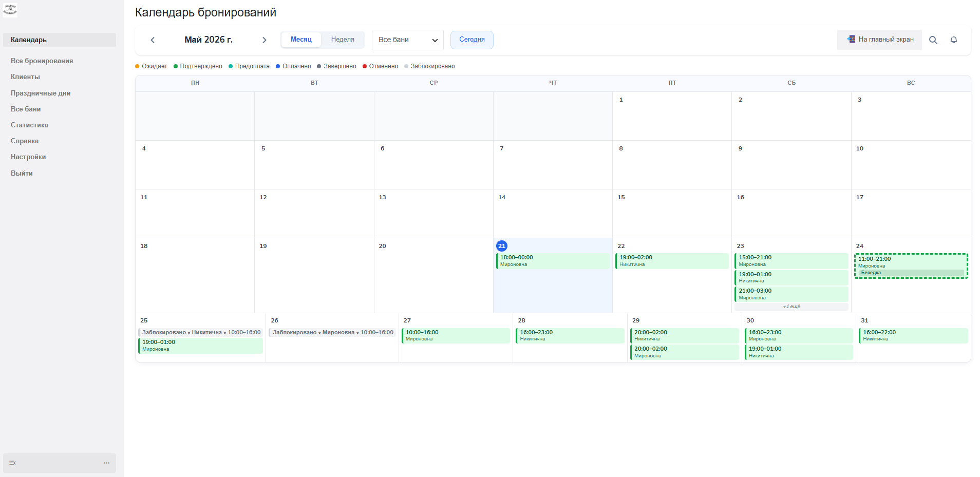Click 'Подтверждено' legend label
This screenshot has height=477, width=980.
pos(201,66)
